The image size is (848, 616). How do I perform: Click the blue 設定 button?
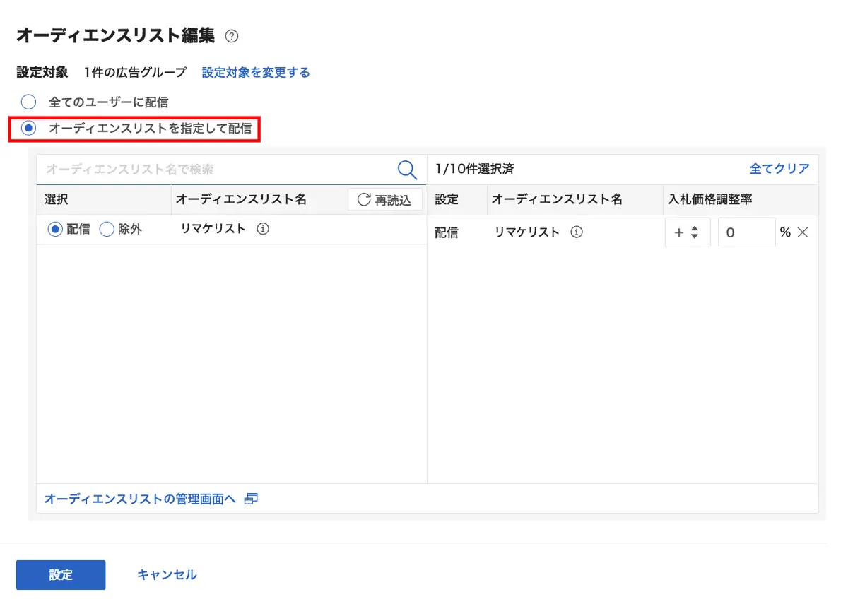point(60,574)
